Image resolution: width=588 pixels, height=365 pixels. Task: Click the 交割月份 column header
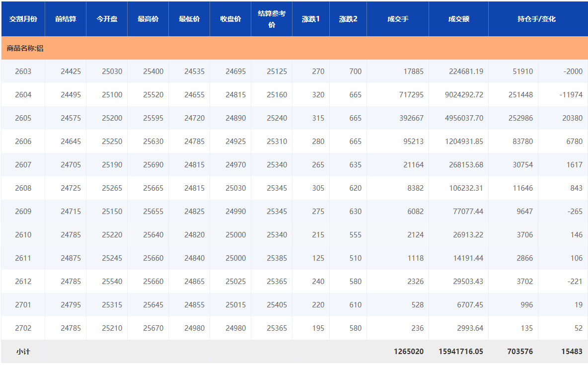23,19
